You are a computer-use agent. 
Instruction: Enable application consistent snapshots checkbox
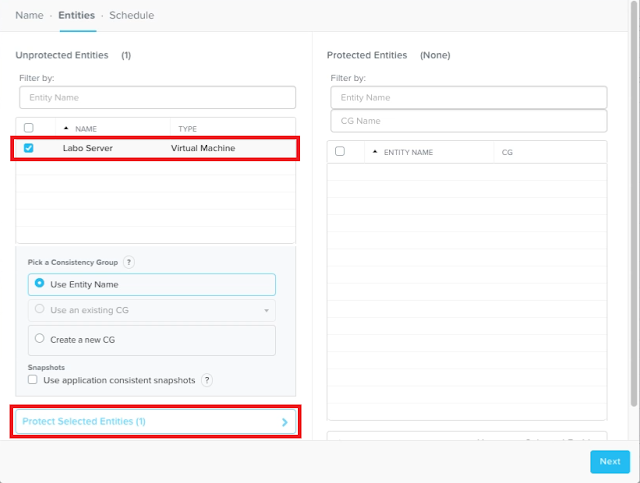33,380
